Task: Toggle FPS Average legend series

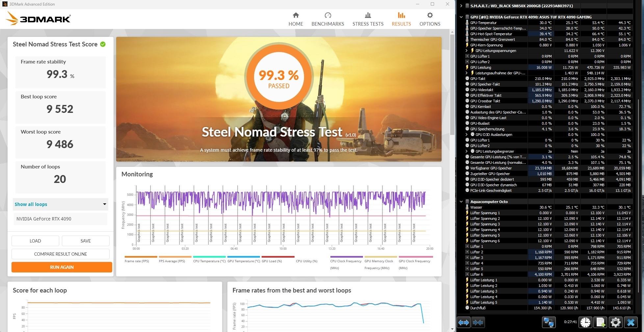Action: (175, 259)
